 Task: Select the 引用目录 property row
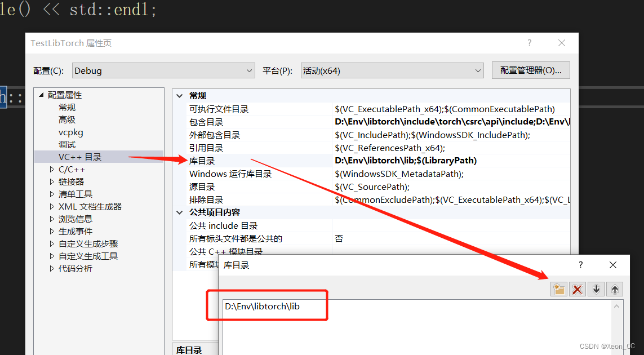click(x=378, y=148)
